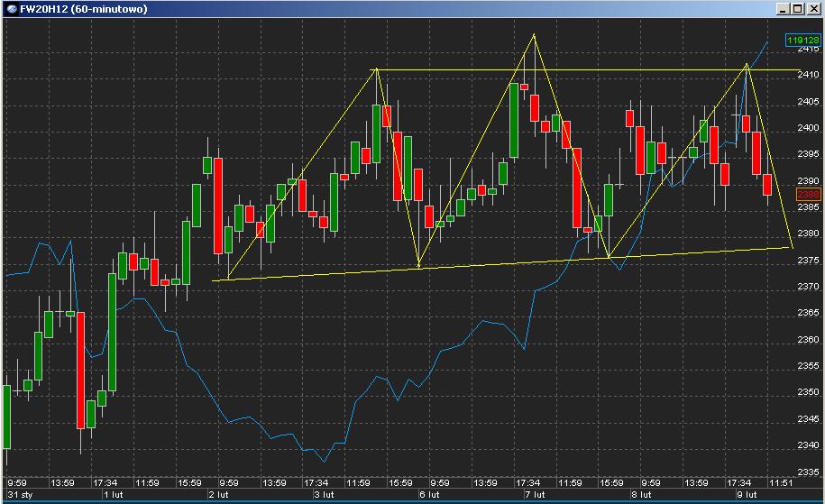This screenshot has width=825, height=504.
Task: Click the 2410 price axis label
Action: pos(808,74)
